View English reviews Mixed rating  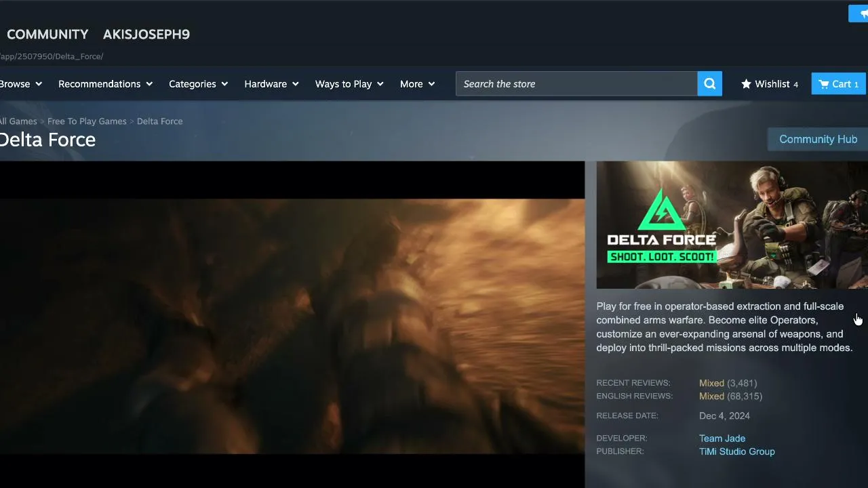click(711, 396)
